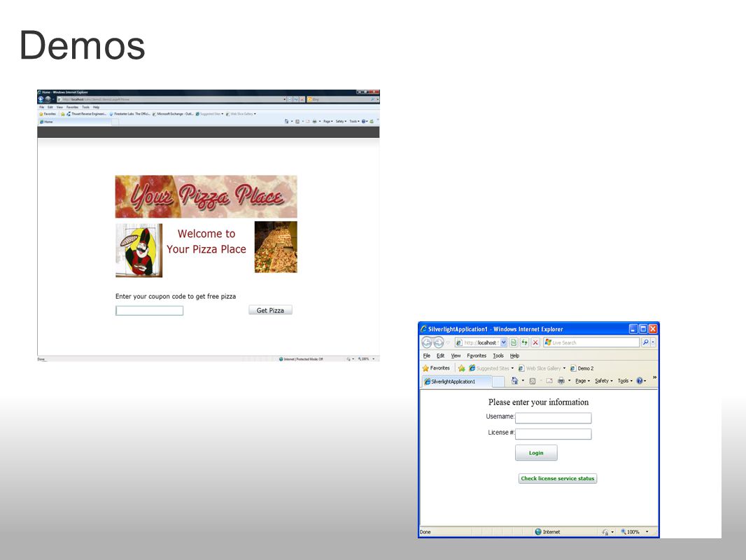Open the 100% zoom level dropdown
Screen dimensions: 746x560
(x=647, y=532)
